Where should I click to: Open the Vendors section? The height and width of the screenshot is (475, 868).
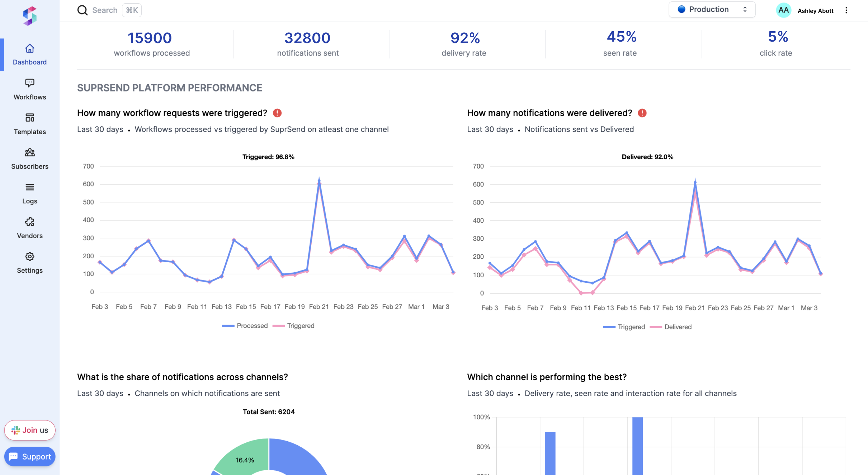[x=29, y=227]
